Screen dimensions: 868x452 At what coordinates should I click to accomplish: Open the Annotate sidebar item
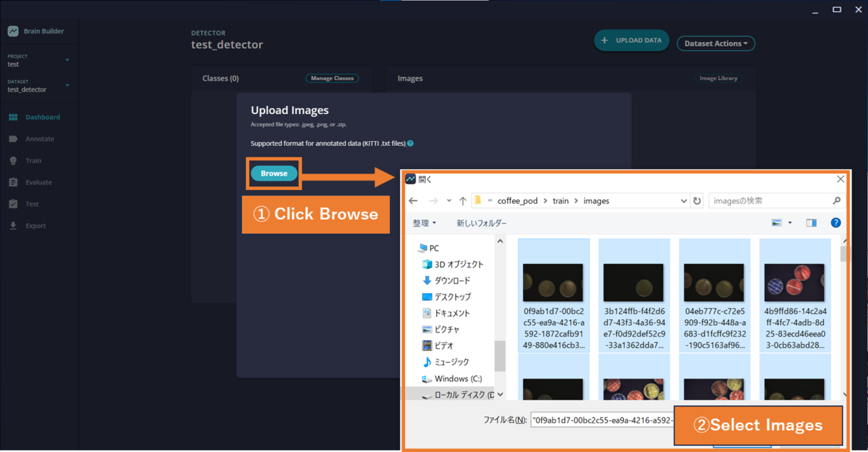(39, 138)
